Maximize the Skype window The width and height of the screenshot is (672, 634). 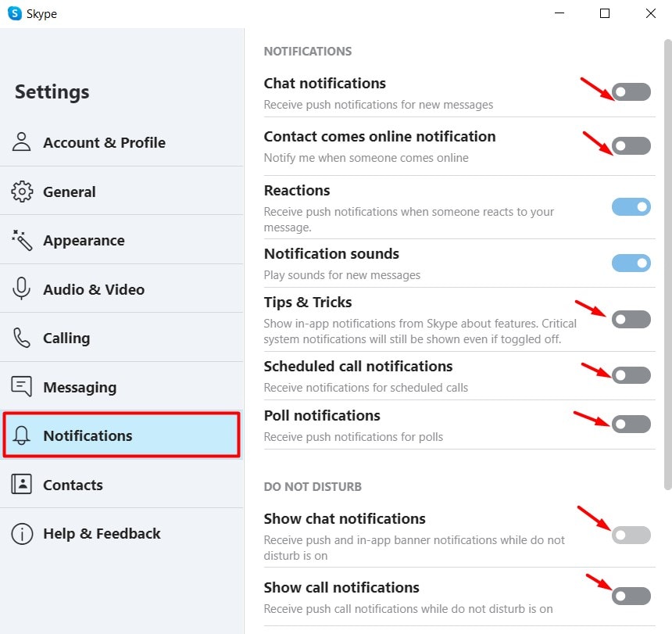(x=605, y=13)
